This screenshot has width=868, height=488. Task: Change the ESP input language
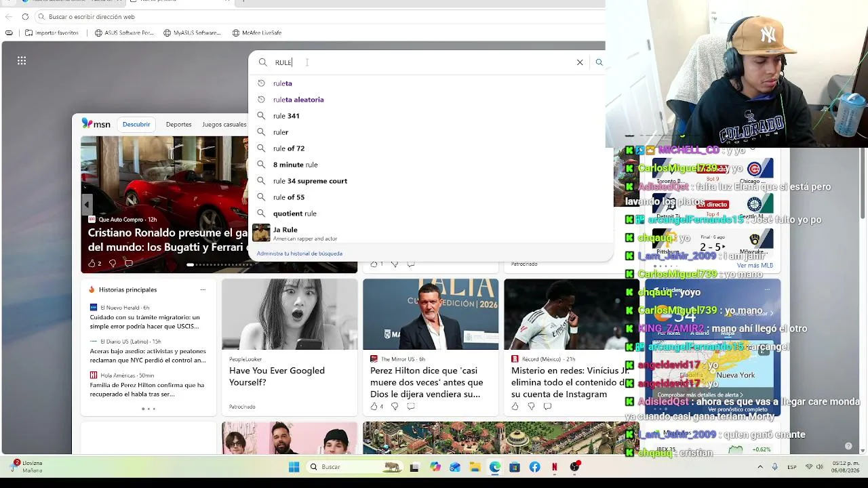(792, 467)
